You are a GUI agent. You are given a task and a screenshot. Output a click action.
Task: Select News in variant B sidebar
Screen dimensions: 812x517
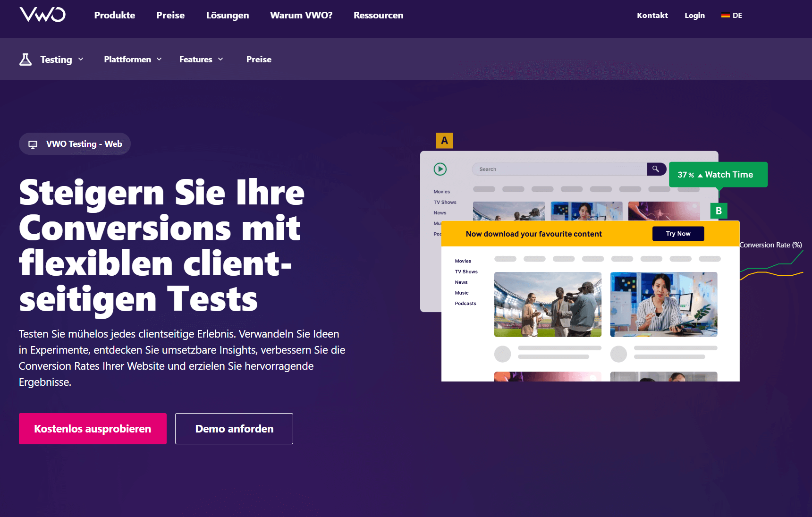coord(461,282)
